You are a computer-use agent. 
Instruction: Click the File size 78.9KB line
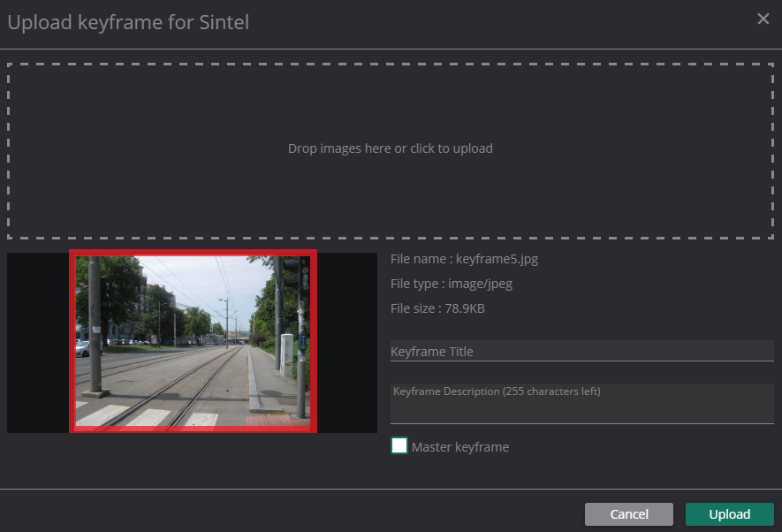[437, 308]
